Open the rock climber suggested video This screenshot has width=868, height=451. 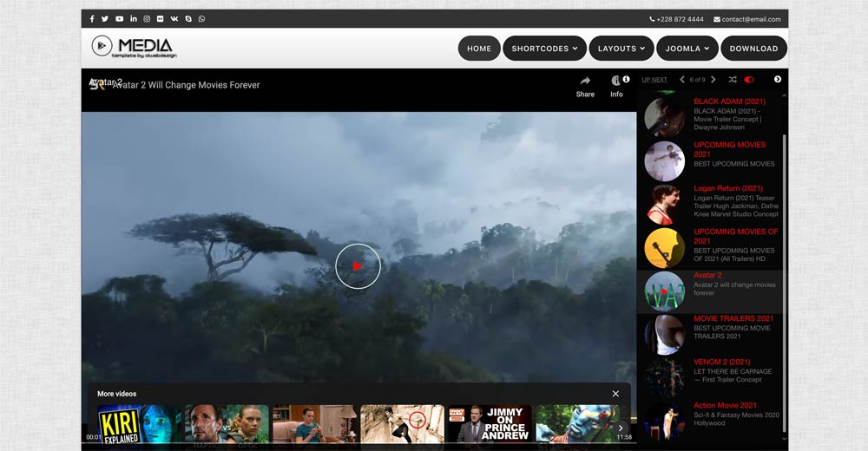tap(403, 423)
